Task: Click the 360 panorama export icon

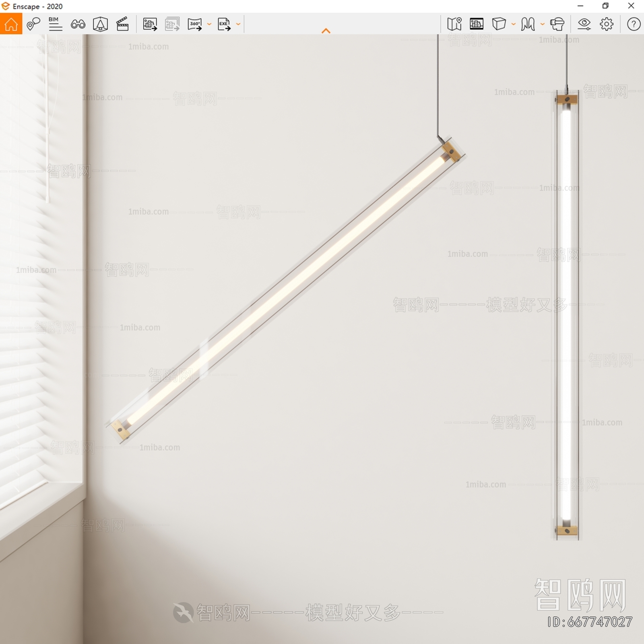Action: click(195, 24)
